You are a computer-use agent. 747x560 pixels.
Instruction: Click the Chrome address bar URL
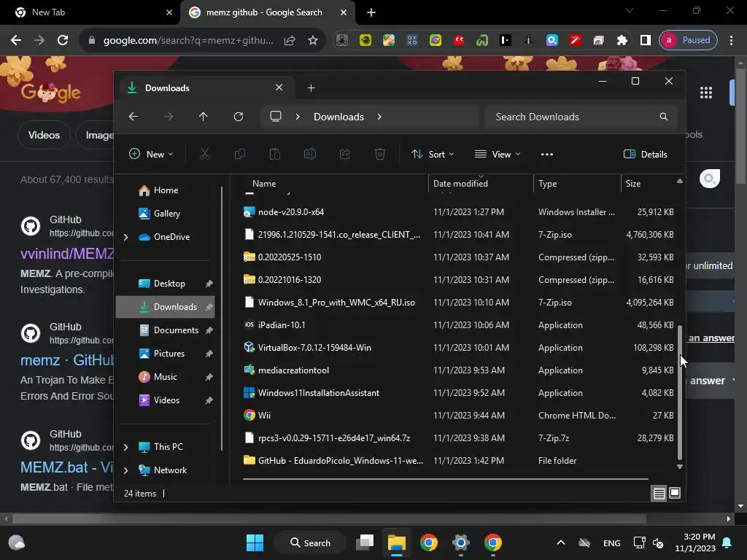[x=188, y=41]
